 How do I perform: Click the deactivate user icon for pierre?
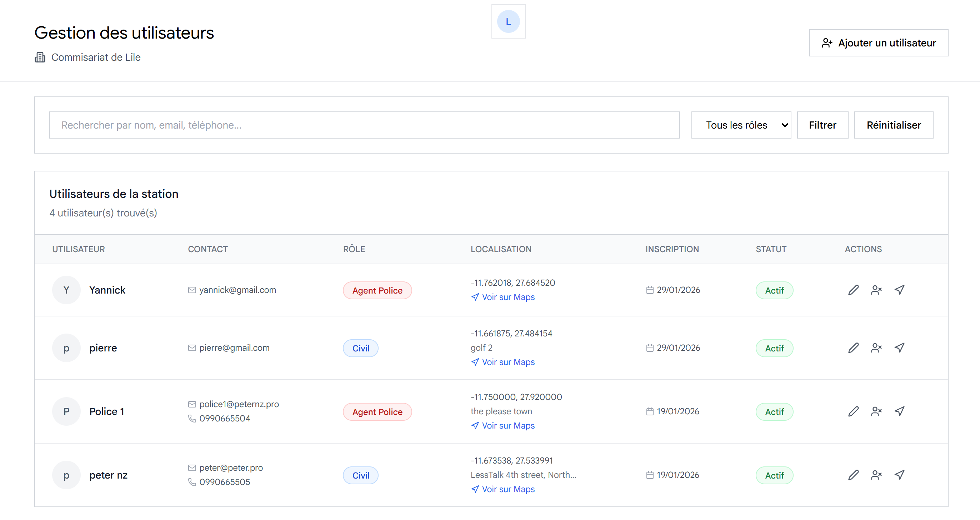(x=876, y=348)
